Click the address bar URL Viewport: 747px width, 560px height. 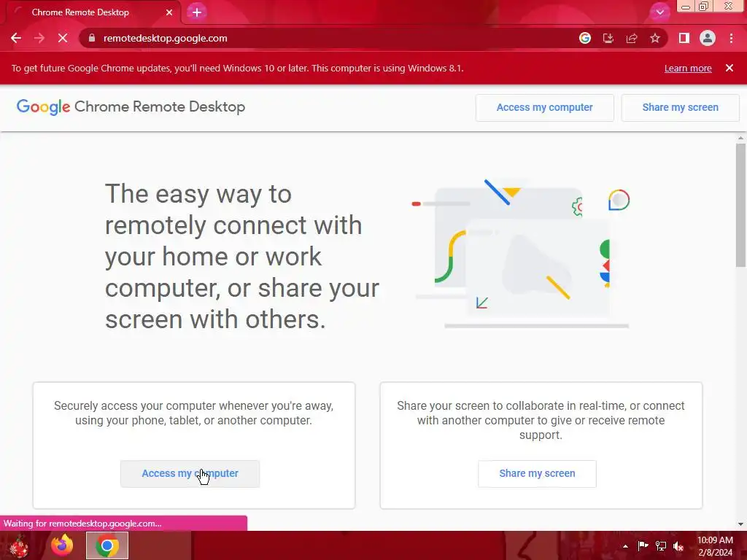[165, 38]
